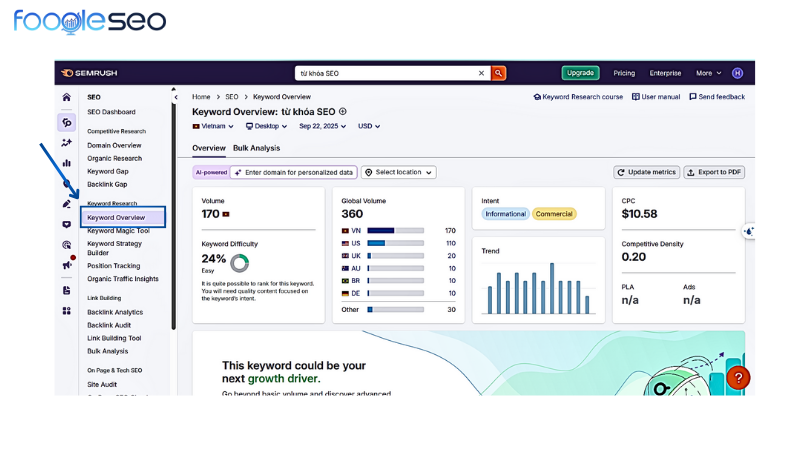
Task: Open the More menu in top bar
Action: click(708, 73)
